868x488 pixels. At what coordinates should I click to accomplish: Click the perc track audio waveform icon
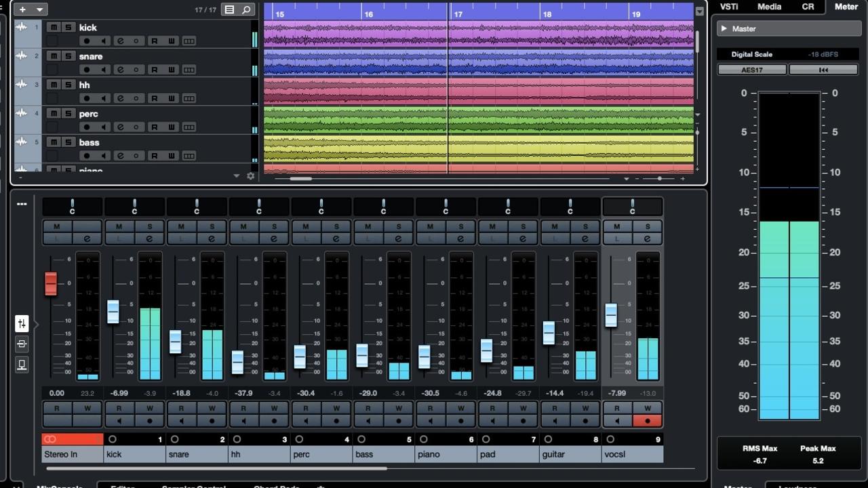(x=21, y=113)
